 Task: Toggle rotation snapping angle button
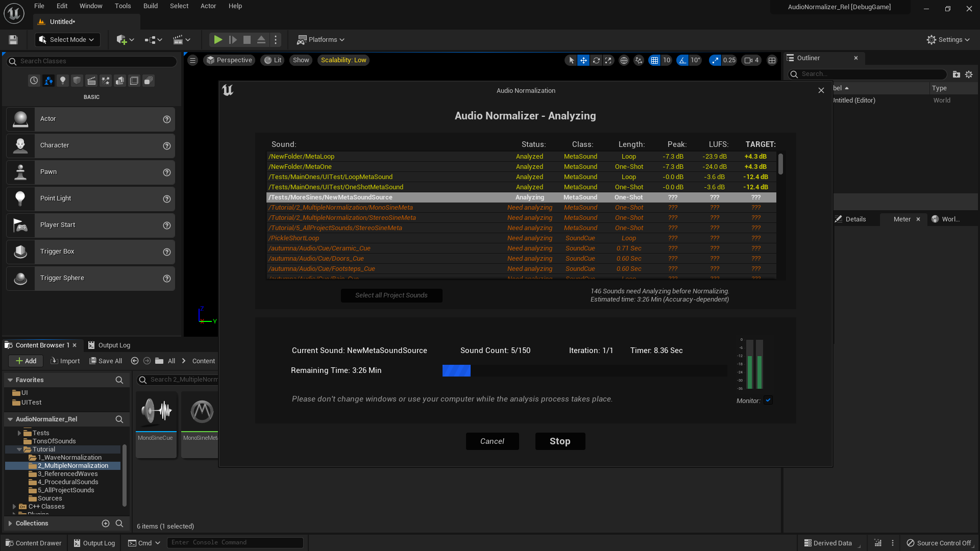(x=682, y=60)
